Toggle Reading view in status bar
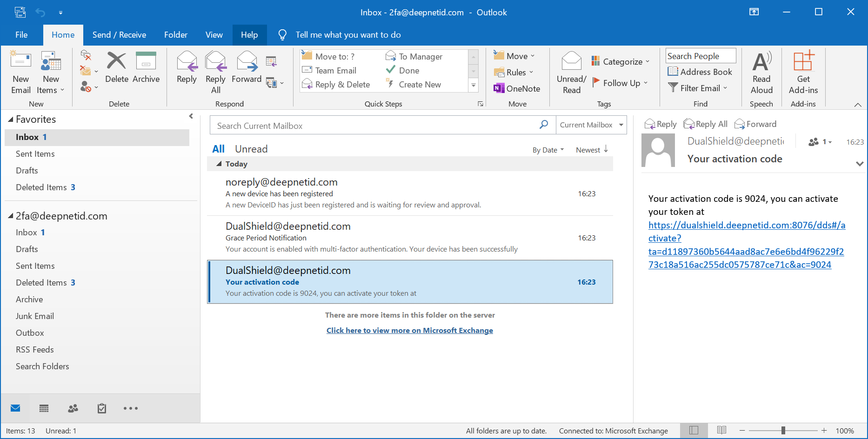The width and height of the screenshot is (868, 439). click(721, 431)
